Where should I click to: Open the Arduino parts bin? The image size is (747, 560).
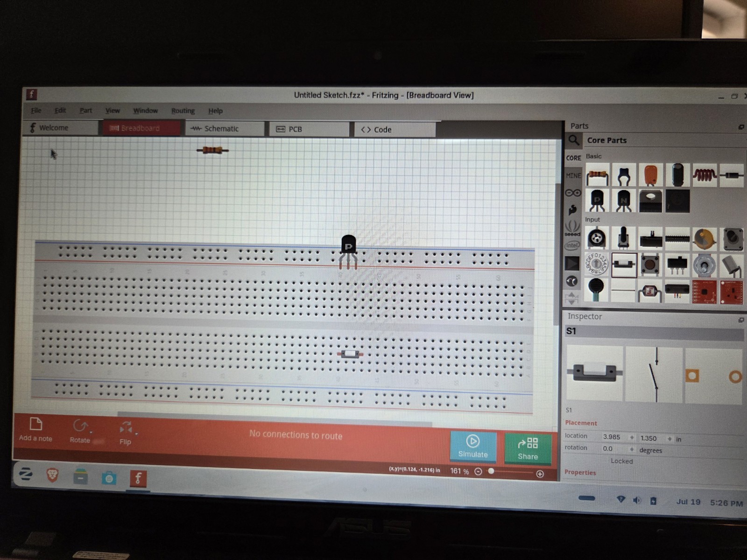pos(573,193)
